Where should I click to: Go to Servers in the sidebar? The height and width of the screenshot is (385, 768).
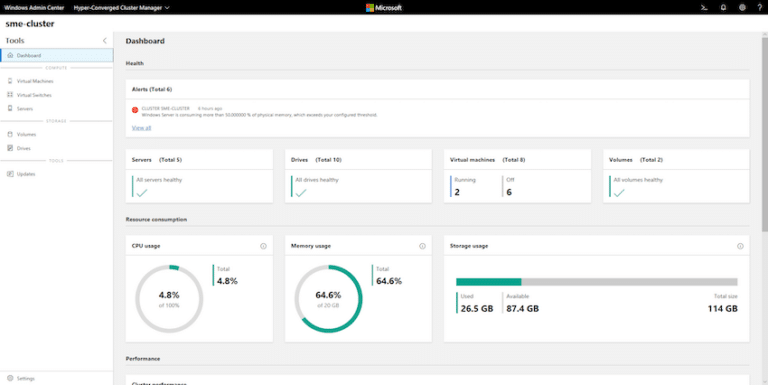[x=56, y=109]
